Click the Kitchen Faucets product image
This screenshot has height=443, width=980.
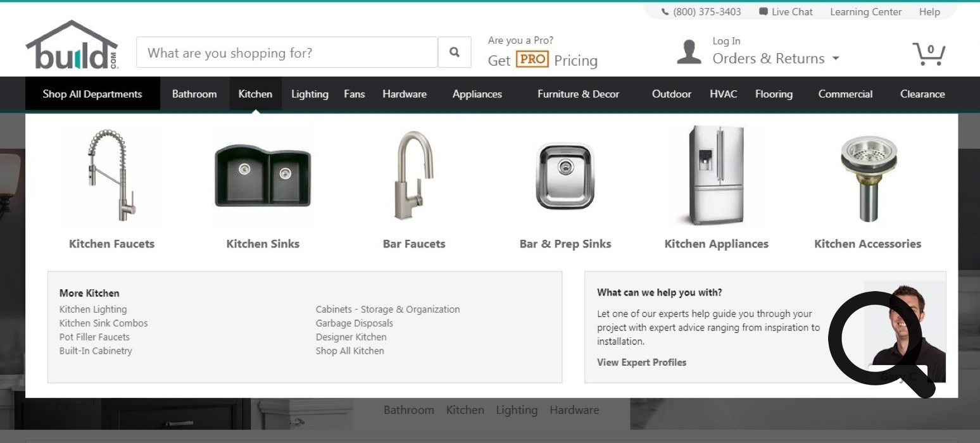pyautogui.click(x=111, y=175)
